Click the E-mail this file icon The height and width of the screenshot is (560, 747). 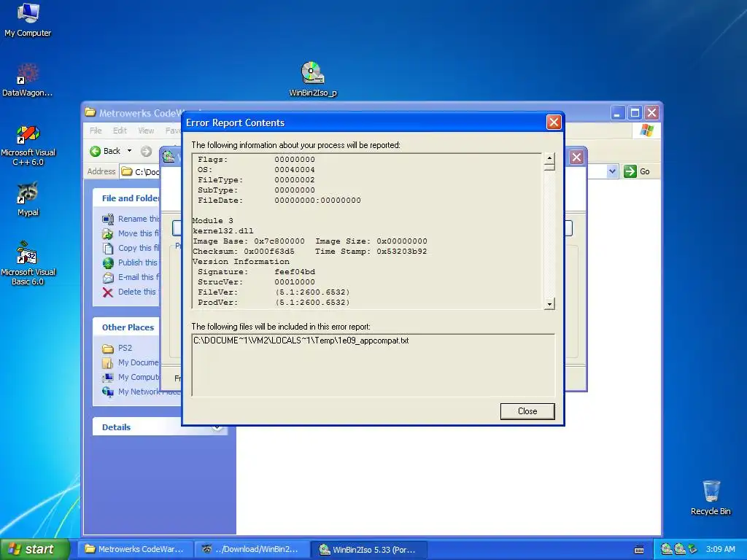click(x=108, y=278)
